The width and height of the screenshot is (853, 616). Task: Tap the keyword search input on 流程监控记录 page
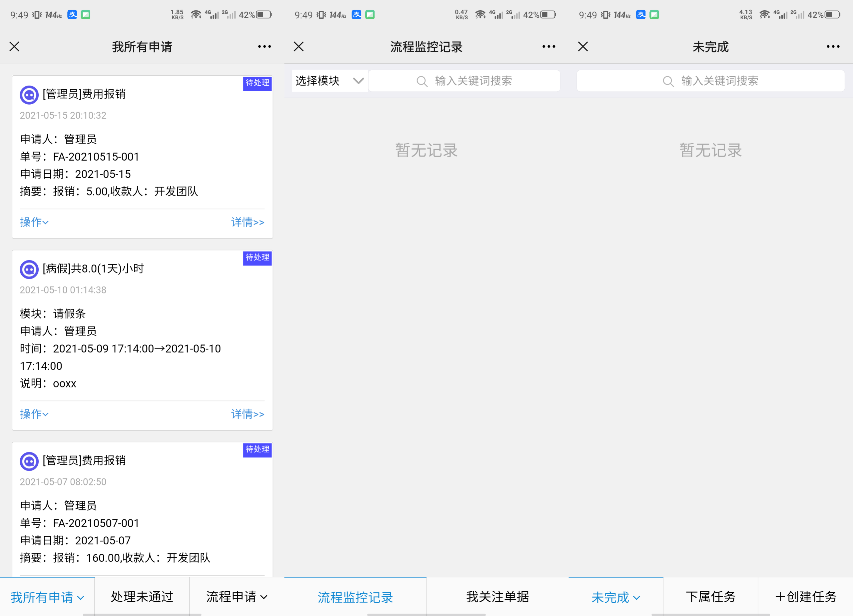tap(464, 81)
